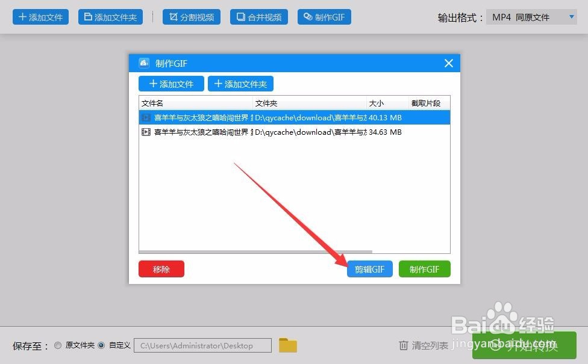The image size is (588, 364).
Task: Expand the 输出格式 MP4 同原文件 dropdown
Action: tap(531, 17)
